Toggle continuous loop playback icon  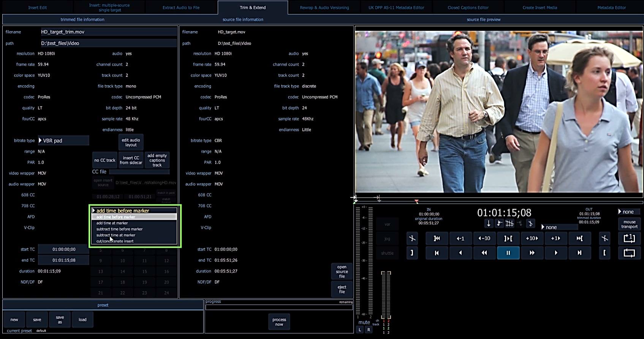coord(629,253)
